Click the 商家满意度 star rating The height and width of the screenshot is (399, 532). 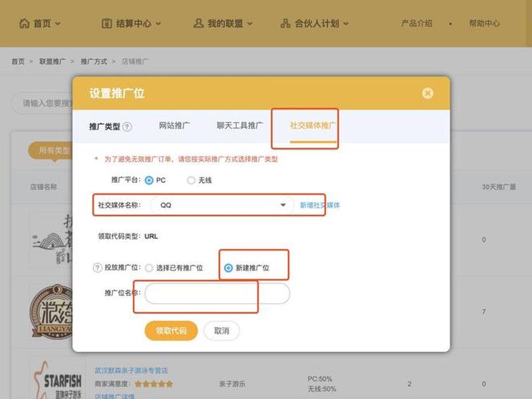(154, 384)
